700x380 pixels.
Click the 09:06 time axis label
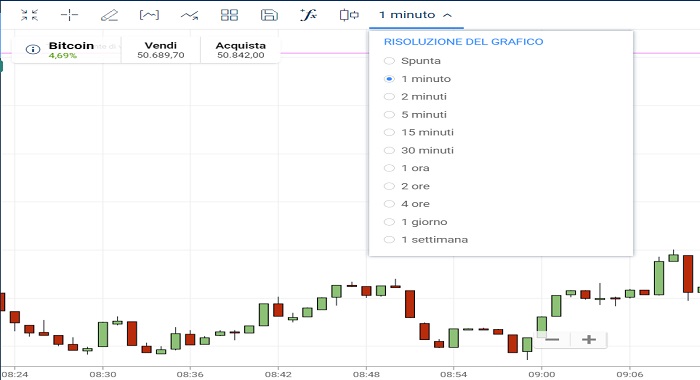coord(629,374)
